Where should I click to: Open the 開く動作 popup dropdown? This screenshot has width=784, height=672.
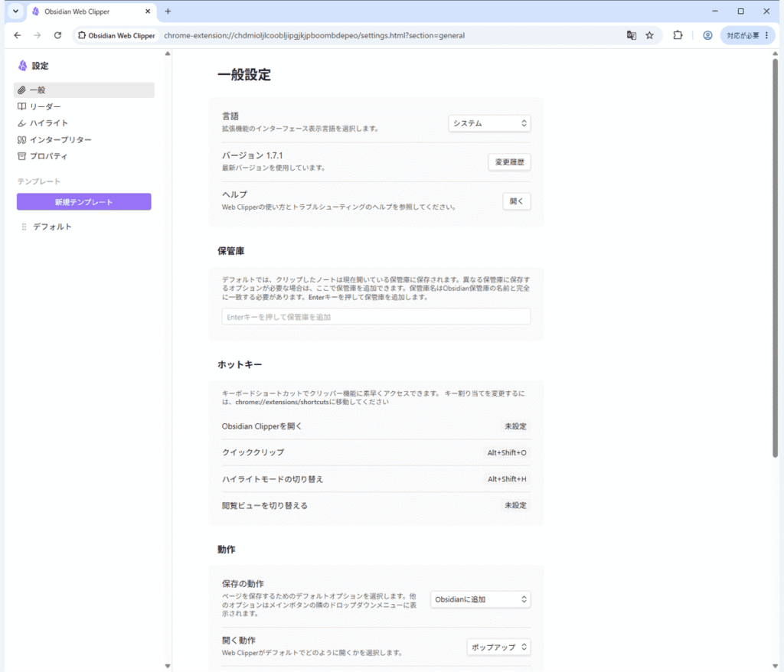pyautogui.click(x=498, y=647)
